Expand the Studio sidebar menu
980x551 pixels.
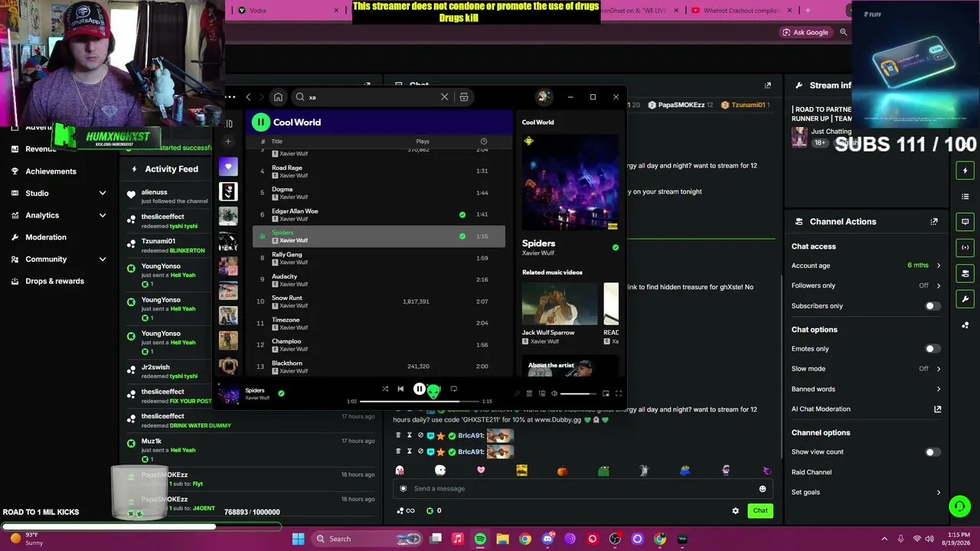[59, 193]
